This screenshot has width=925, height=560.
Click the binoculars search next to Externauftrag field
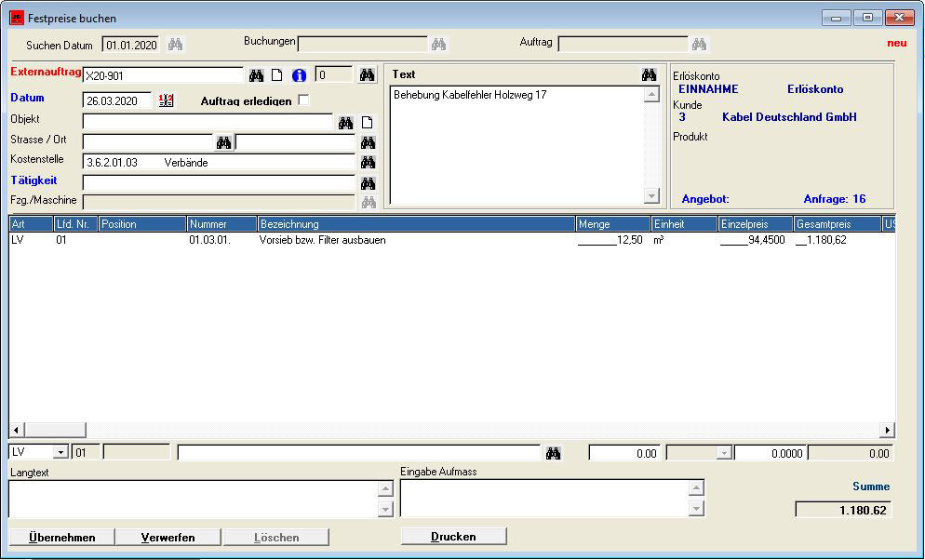pos(256,75)
